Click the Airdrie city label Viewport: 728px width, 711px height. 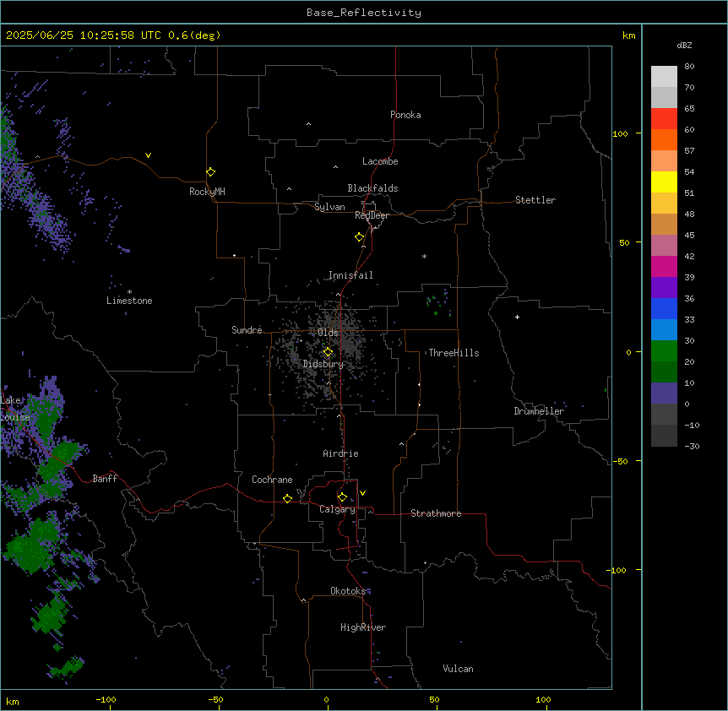tap(340, 454)
